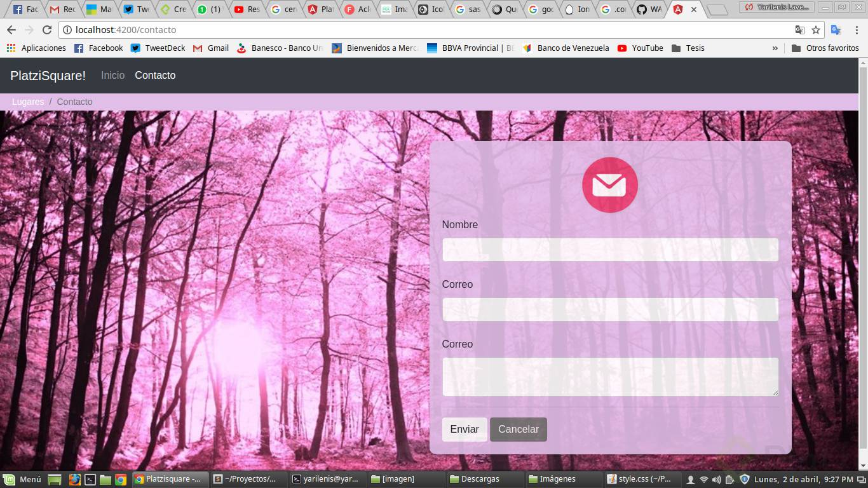Click the site info icon beside localhost

67,30
